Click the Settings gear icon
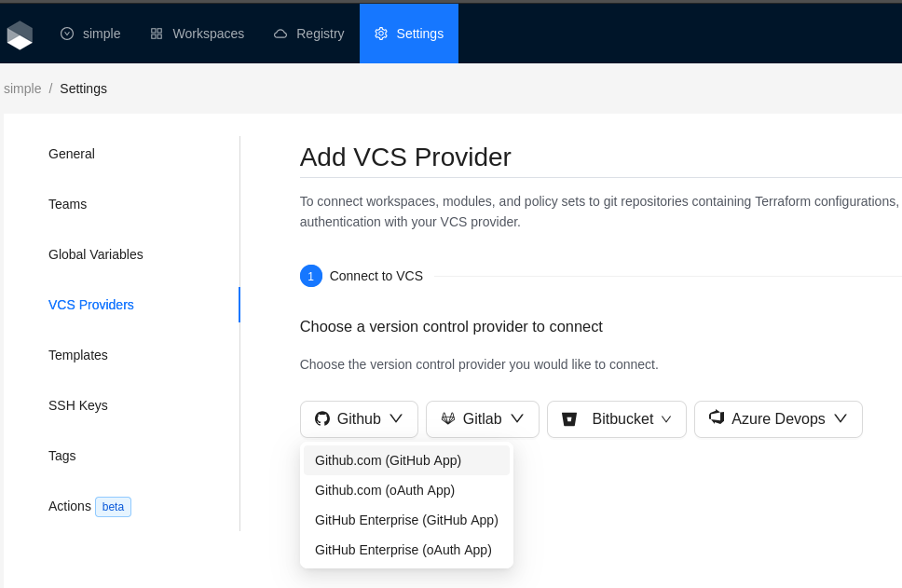The width and height of the screenshot is (902, 588). 381,34
